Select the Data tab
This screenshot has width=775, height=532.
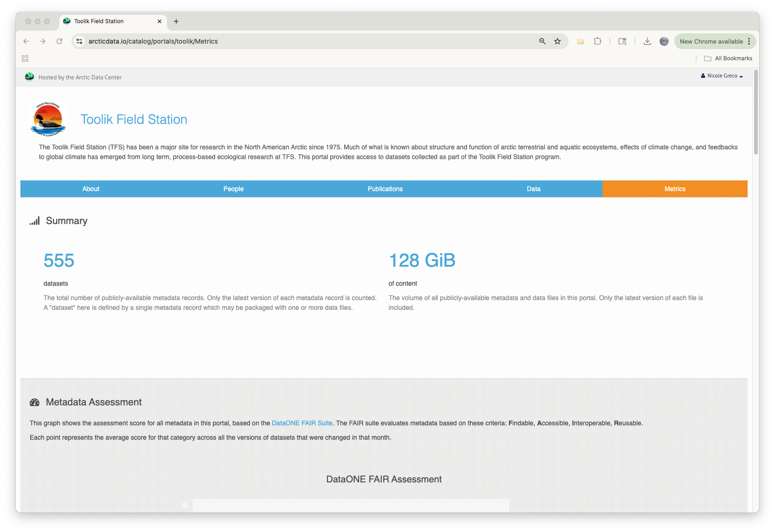[x=533, y=189]
